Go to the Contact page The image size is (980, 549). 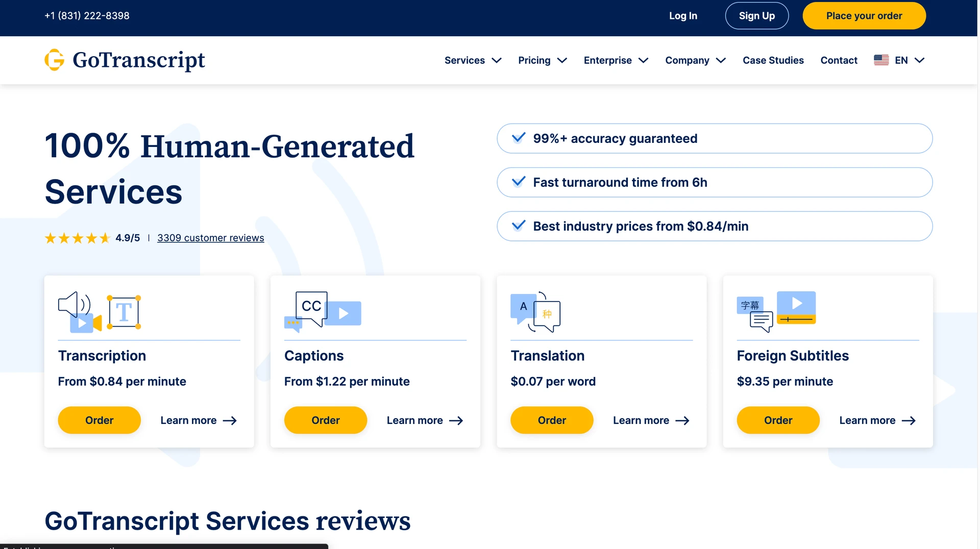click(839, 60)
